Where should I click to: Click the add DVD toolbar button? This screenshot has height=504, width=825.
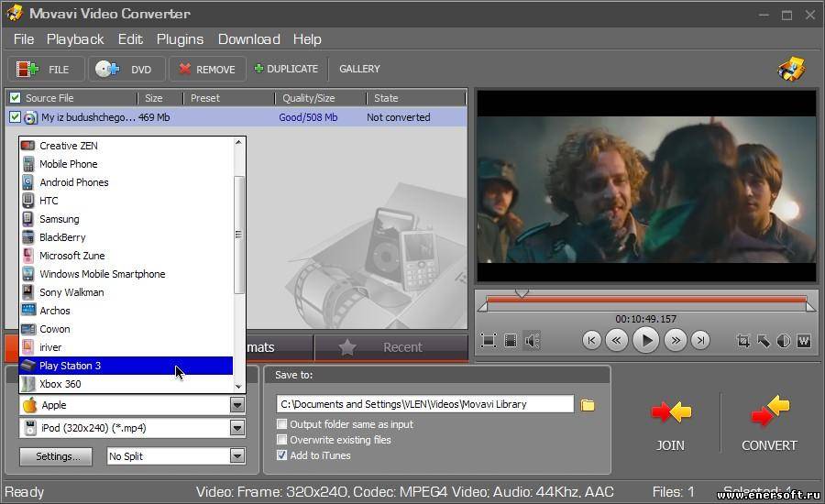tap(126, 69)
